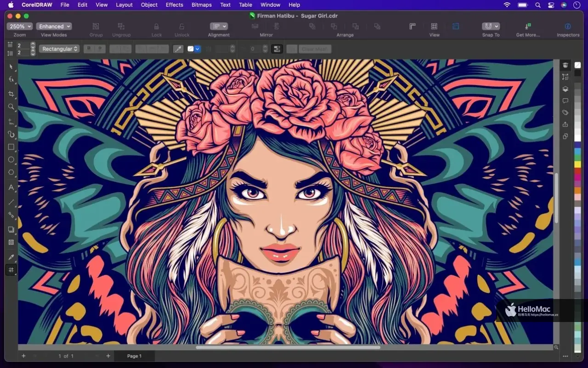Viewport: 588px width, 368px height.
Task: Open the Snap To dropdown
Action: pyautogui.click(x=491, y=27)
